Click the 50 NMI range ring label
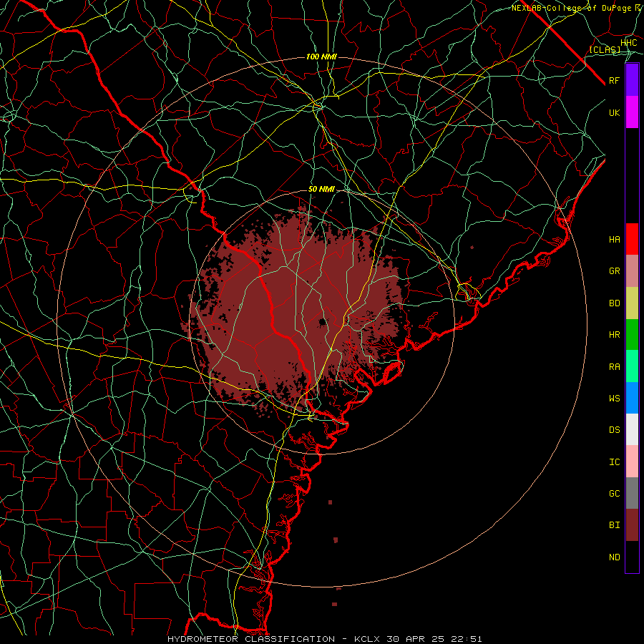Screen dimensions: 644x644 pyautogui.click(x=321, y=189)
